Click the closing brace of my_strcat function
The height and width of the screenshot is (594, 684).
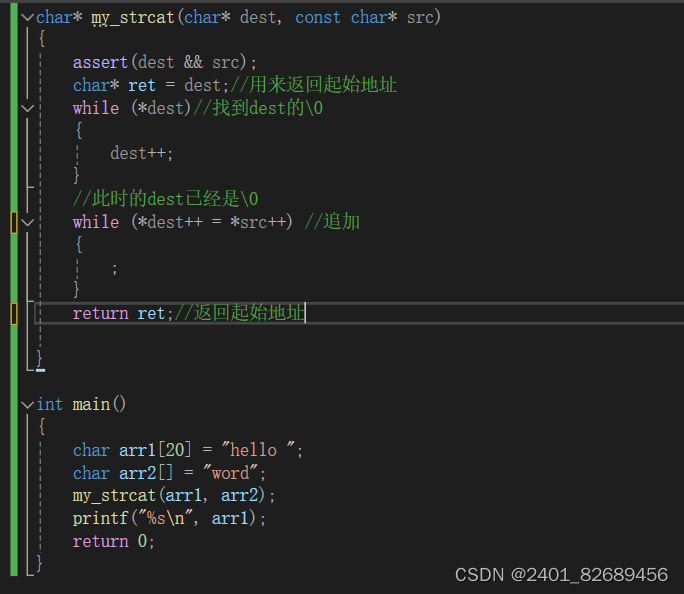tap(39, 359)
